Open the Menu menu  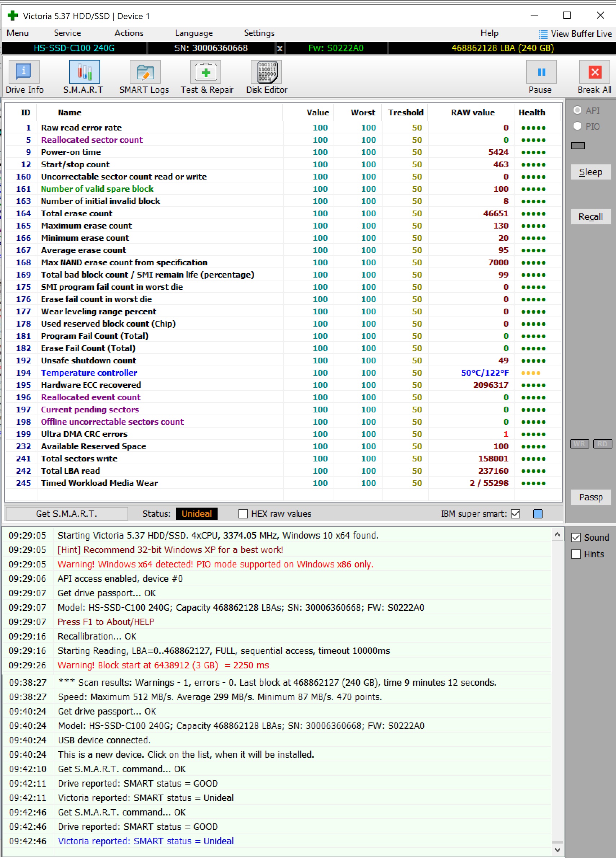17,33
